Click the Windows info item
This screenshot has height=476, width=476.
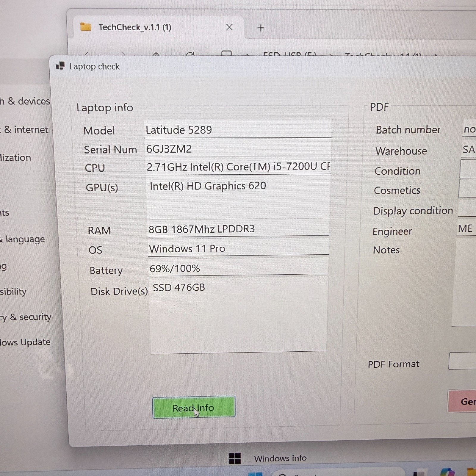[280, 458]
